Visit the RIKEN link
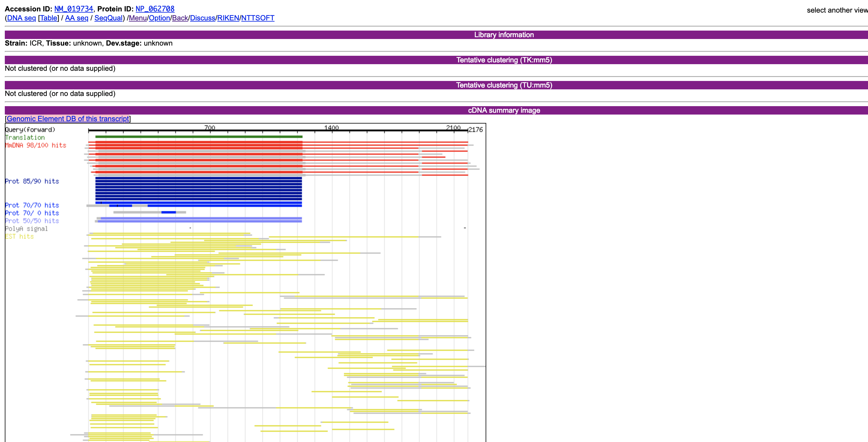Screen dimensions: 868x442 click(x=228, y=18)
